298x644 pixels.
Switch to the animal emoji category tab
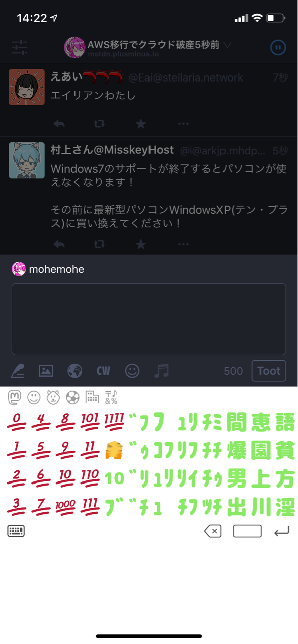[53, 397]
